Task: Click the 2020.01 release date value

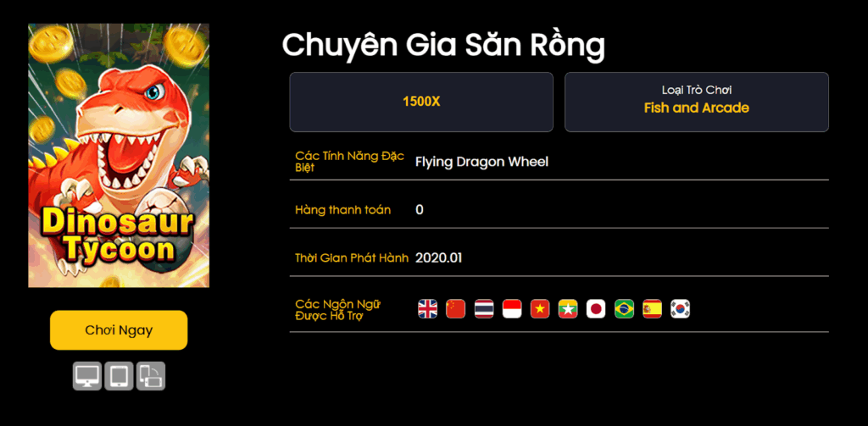Action: pos(438,257)
